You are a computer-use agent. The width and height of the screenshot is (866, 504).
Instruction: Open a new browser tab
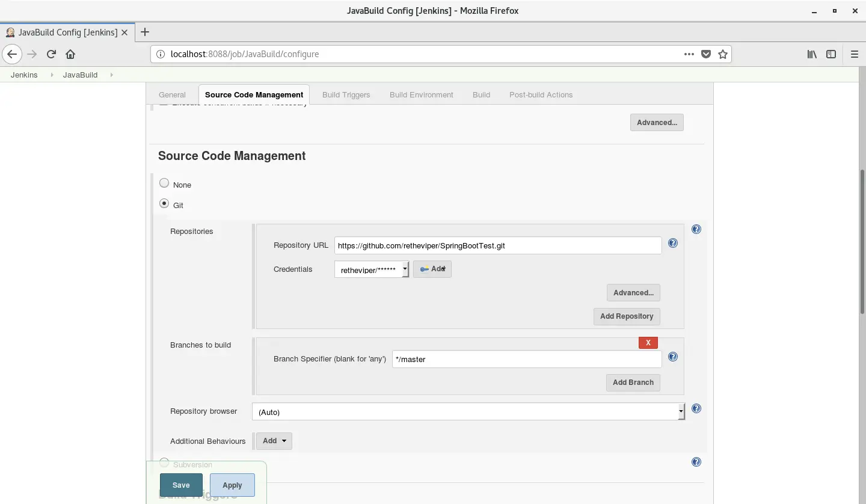(x=144, y=32)
